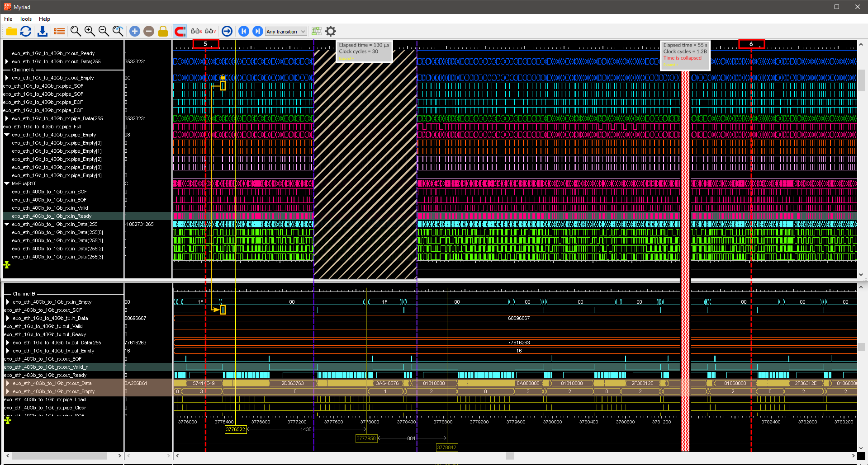Click the bottom horizontal waveform scrollbar thumb
Screen dimensions: 868x465
pos(510,456)
